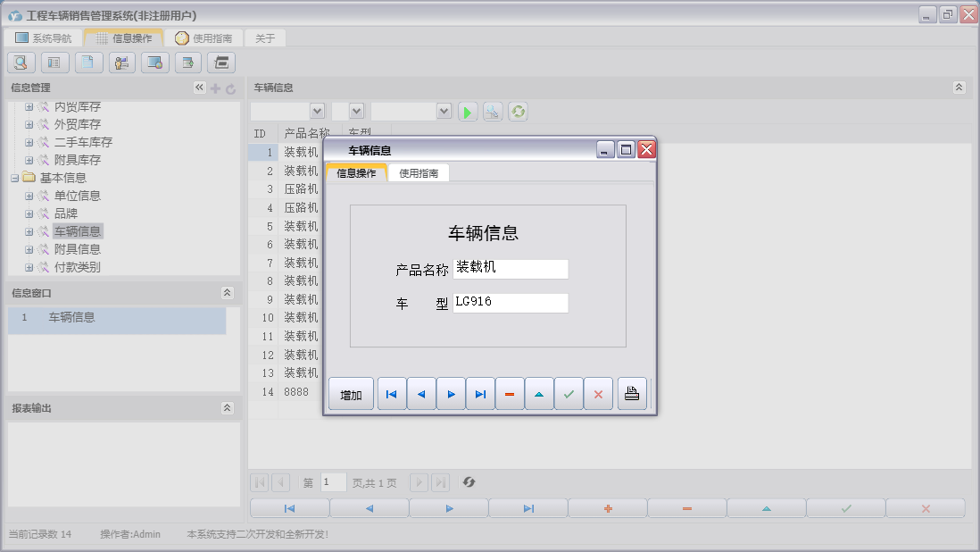Image resolution: width=980 pixels, height=552 pixels.
Task: Click the 产品名称 input field
Action: tap(510, 269)
